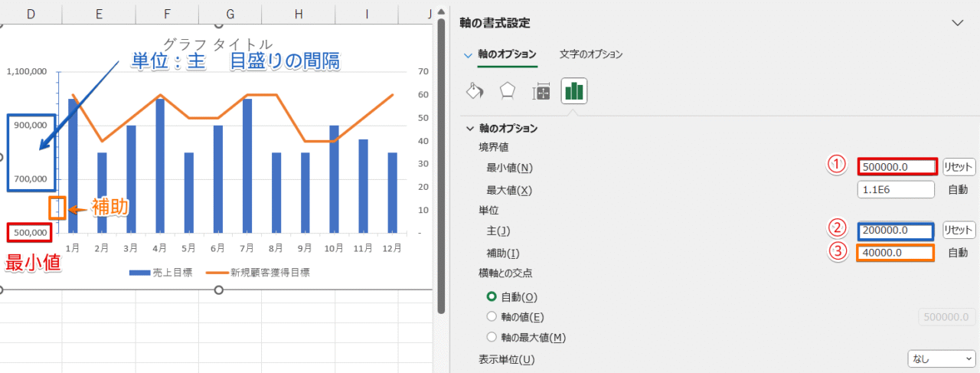Select 軸の値 radio button
The width and height of the screenshot is (980, 373).
492,317
